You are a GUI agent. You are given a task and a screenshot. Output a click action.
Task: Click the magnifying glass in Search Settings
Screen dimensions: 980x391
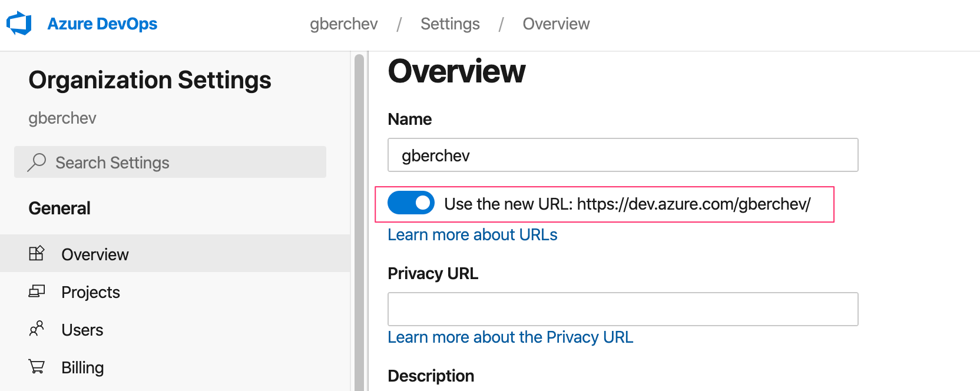(x=37, y=162)
